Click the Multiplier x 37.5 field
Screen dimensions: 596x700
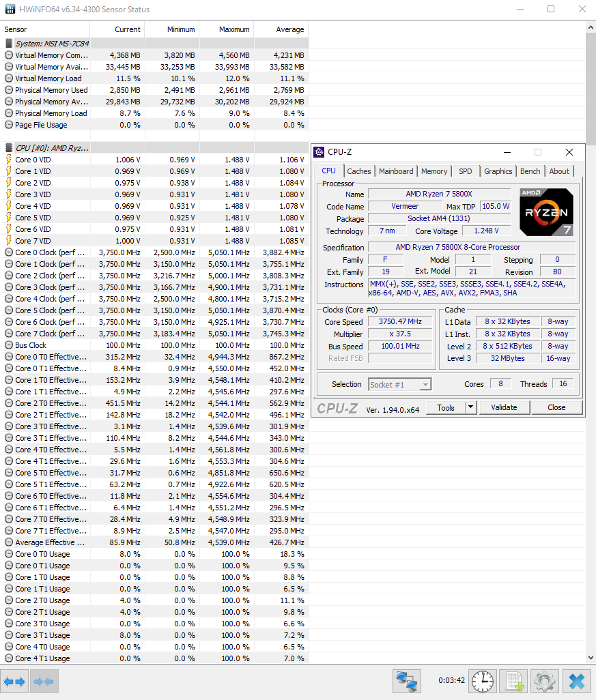pos(400,334)
